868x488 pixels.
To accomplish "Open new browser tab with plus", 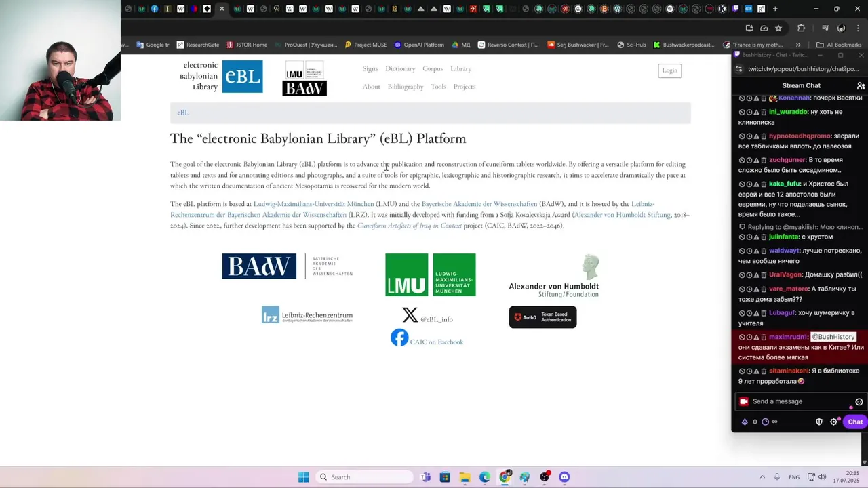I will [x=775, y=9].
